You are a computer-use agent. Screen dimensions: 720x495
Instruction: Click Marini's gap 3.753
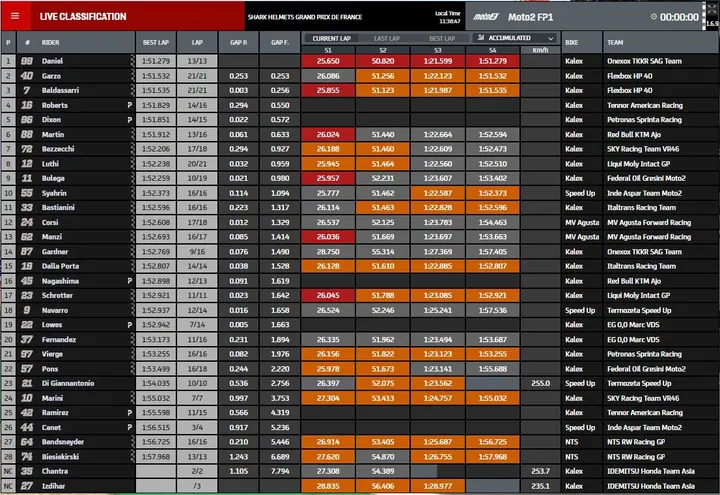280,398
